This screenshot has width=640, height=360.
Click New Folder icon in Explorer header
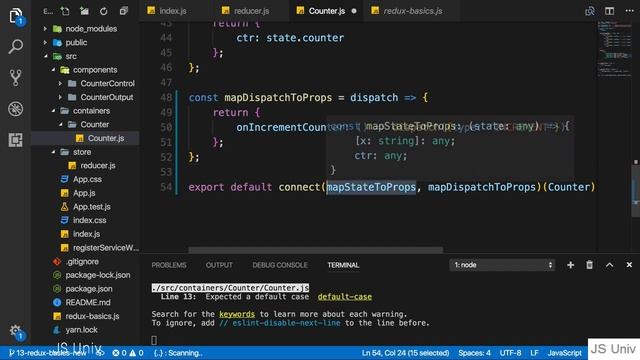coord(84,11)
